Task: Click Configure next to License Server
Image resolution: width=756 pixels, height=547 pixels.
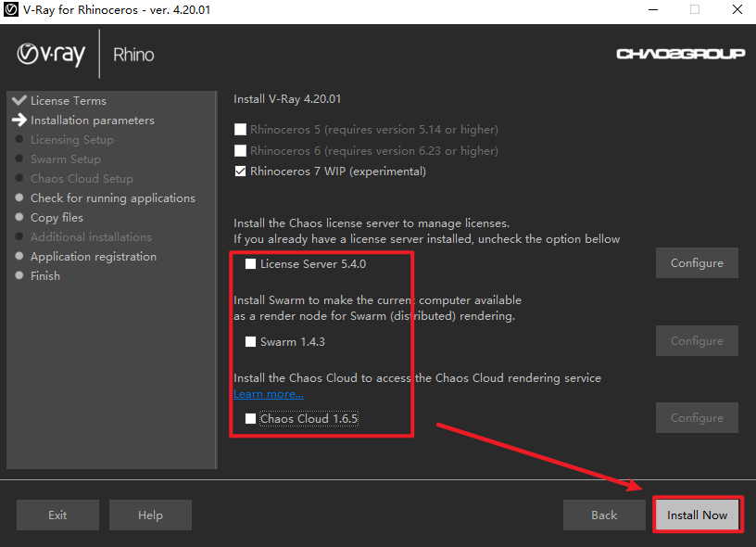Action: [697, 262]
